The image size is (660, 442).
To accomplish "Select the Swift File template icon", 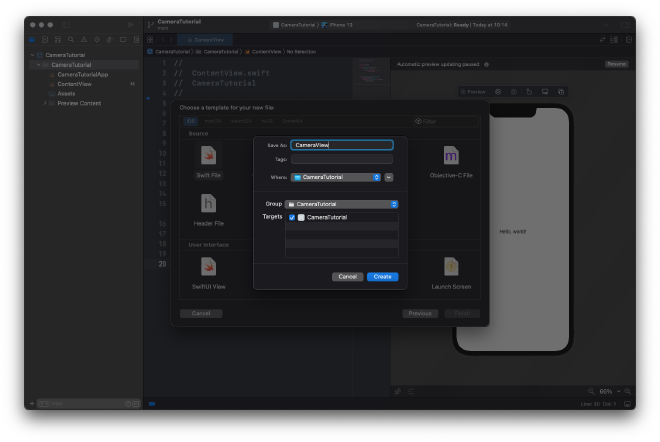I will [x=208, y=157].
